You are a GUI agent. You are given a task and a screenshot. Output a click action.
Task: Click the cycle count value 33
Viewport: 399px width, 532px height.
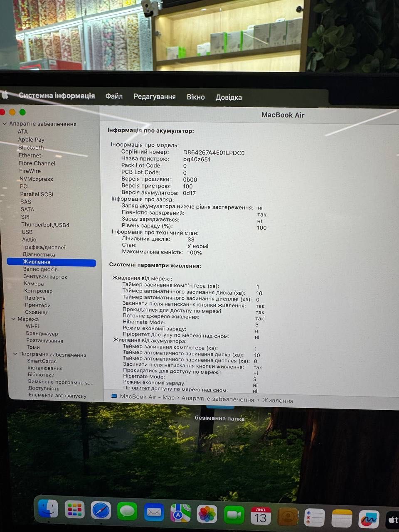click(x=191, y=239)
